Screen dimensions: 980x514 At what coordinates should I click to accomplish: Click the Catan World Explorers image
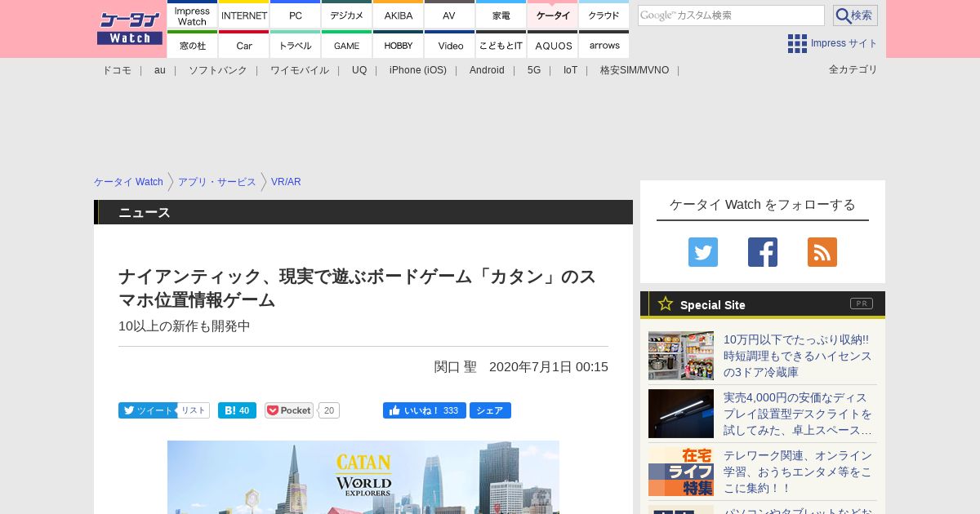pyautogui.click(x=363, y=477)
